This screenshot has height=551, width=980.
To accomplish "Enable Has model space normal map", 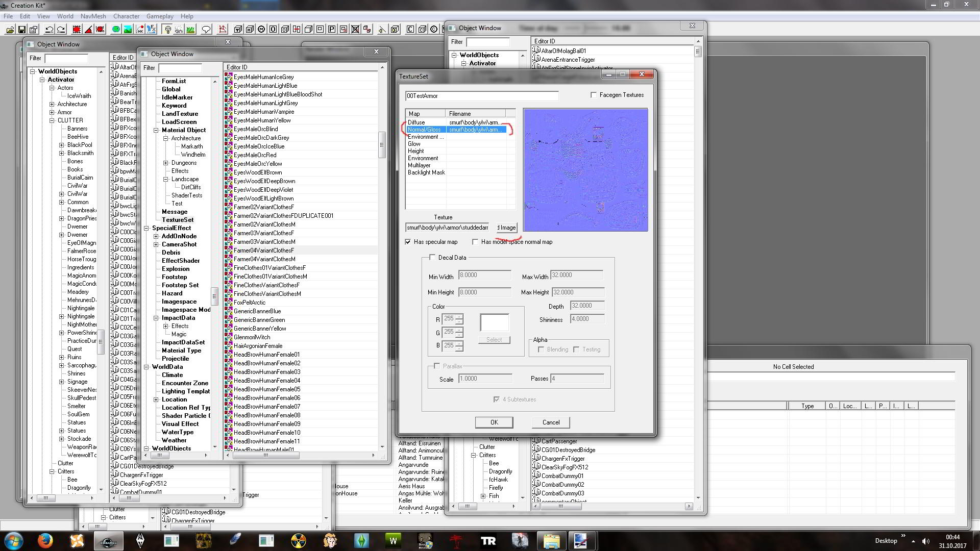I will pos(475,242).
